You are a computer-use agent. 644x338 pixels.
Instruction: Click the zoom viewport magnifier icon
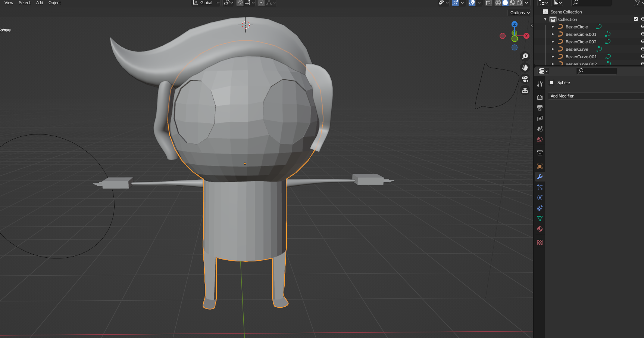point(525,56)
